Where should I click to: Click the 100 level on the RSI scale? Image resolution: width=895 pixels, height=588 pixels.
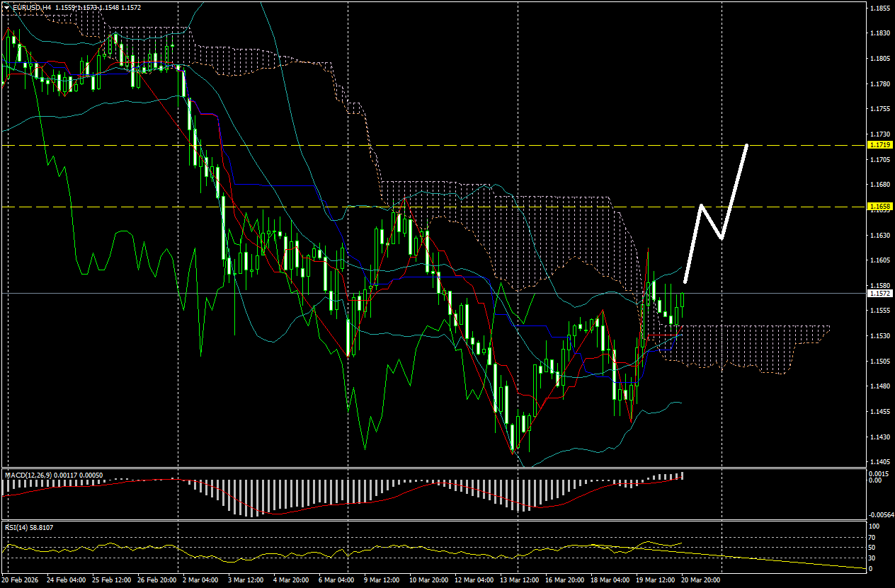click(876, 526)
